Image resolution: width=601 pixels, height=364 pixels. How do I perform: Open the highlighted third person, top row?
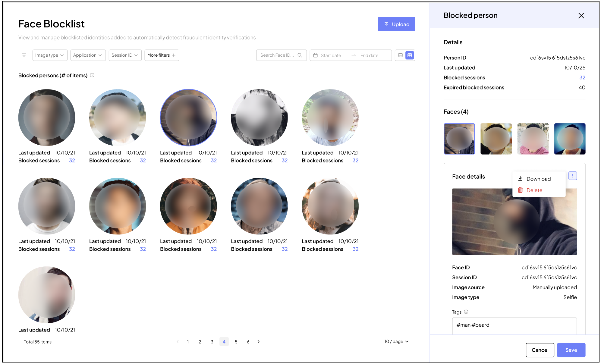(188, 118)
